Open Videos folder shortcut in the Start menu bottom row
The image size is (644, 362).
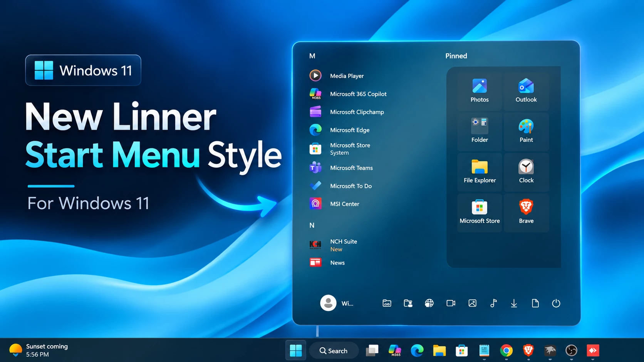click(x=451, y=303)
